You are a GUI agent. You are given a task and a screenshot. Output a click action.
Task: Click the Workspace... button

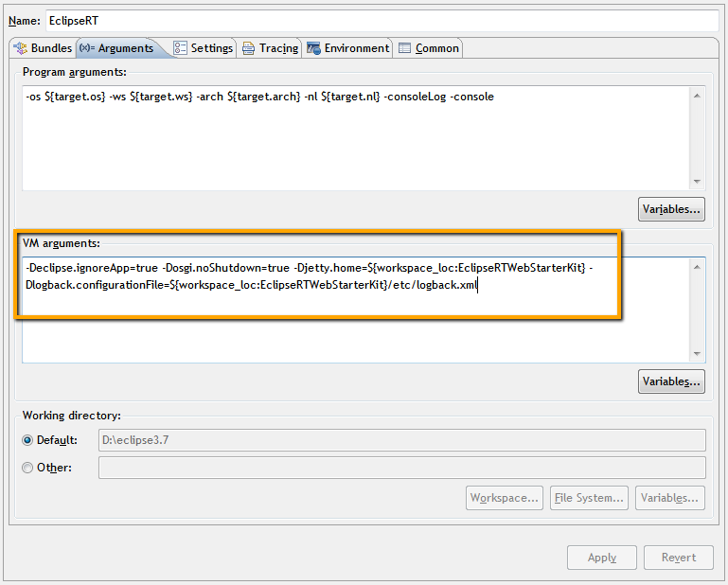click(505, 498)
